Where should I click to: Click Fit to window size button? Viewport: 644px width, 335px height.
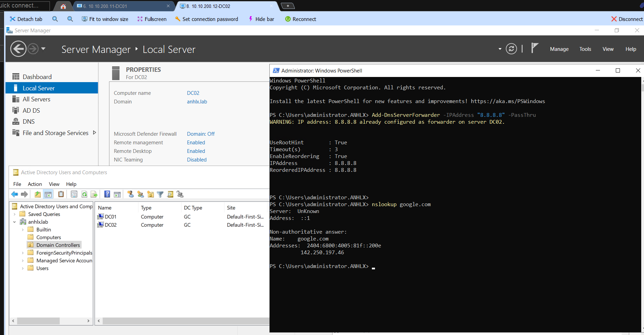(x=105, y=19)
